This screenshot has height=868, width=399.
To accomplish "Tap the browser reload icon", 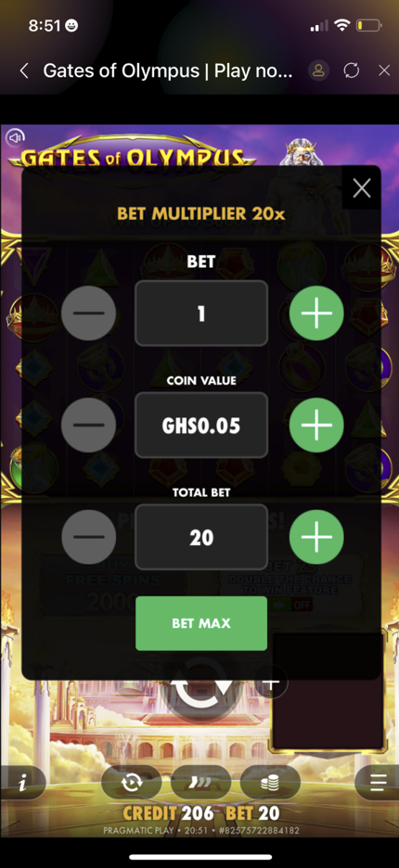I will (x=352, y=70).
